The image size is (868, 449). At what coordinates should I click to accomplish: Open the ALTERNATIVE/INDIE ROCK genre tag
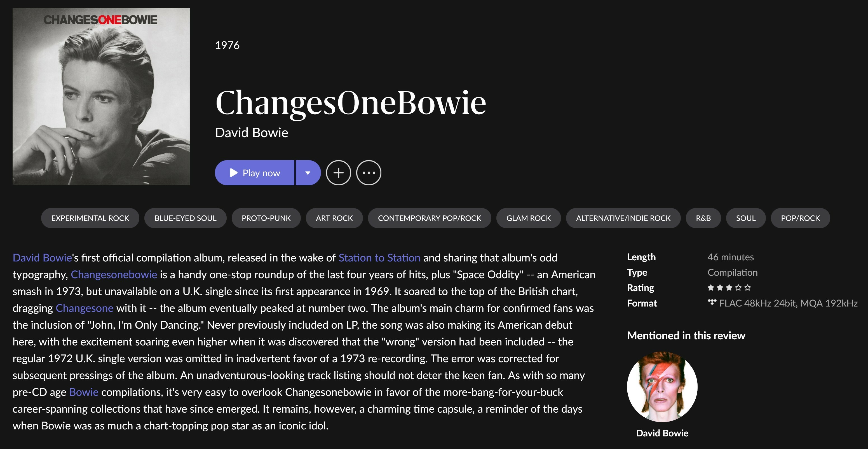[x=623, y=218]
